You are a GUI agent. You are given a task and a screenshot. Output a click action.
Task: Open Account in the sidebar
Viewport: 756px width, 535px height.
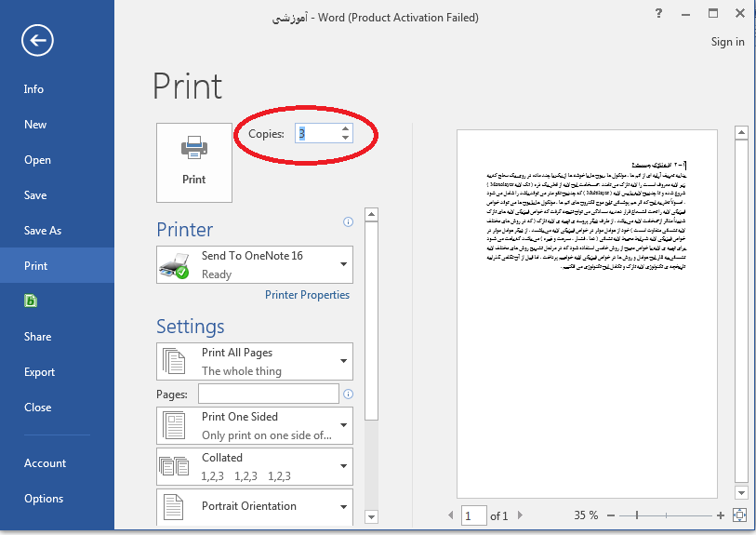click(45, 463)
